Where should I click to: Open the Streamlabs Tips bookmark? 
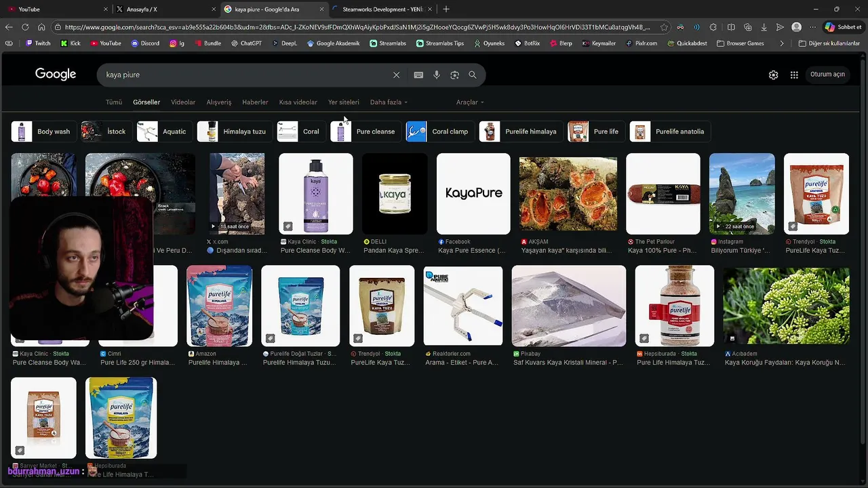(x=440, y=43)
